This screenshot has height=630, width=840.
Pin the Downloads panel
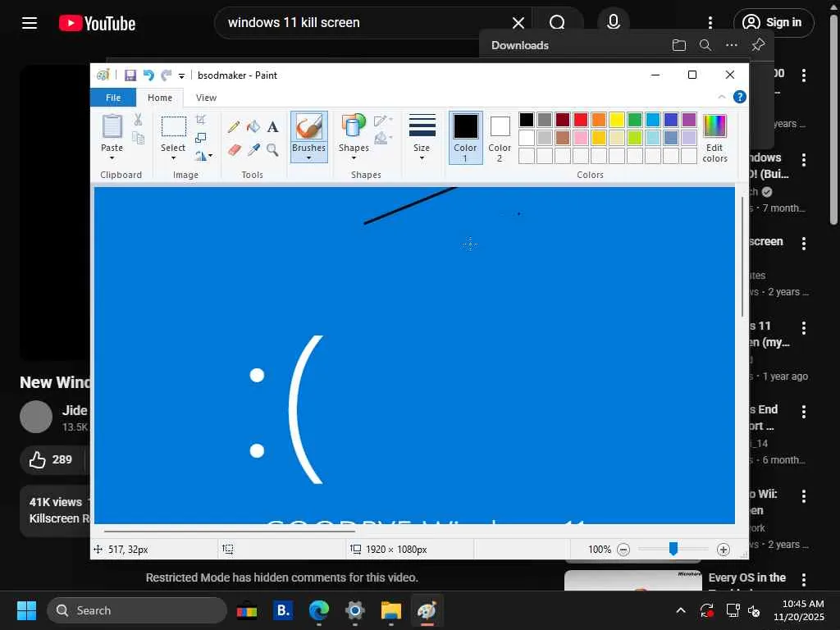click(x=758, y=45)
